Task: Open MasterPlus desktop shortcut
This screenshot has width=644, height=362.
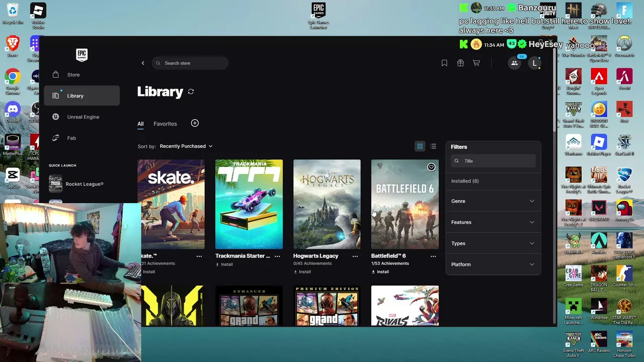Action: tap(13, 145)
